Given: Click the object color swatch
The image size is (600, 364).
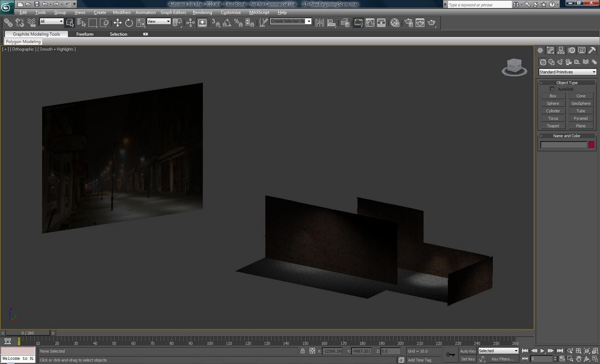Looking at the screenshot, I should (x=591, y=145).
